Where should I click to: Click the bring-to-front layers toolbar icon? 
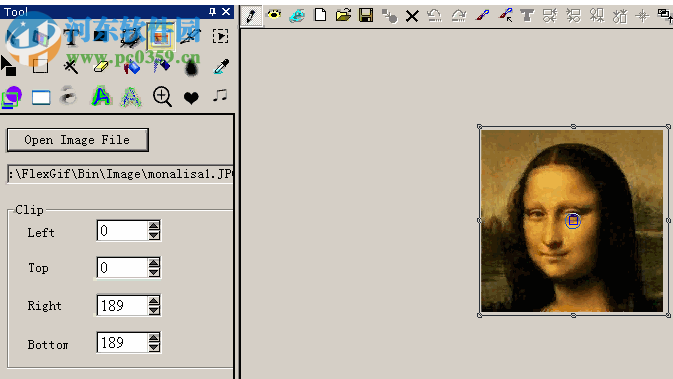665,15
